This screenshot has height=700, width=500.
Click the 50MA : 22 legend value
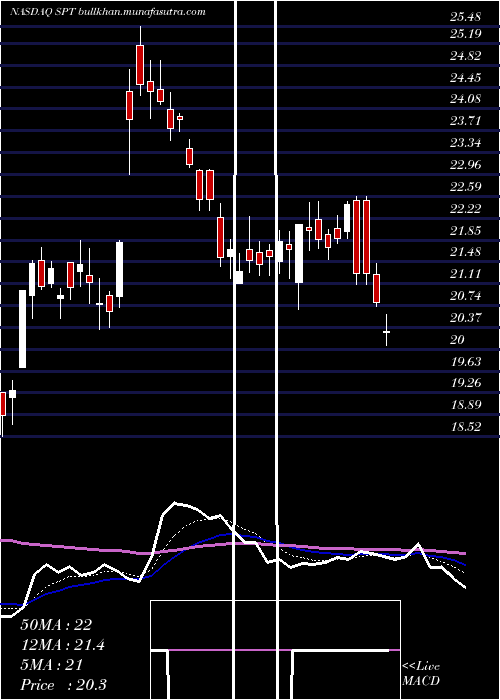[56, 625]
